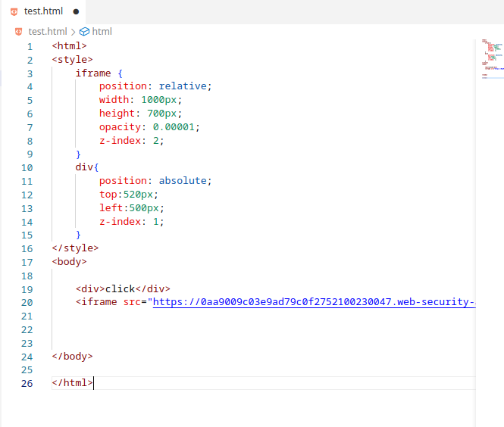Click the <body> opening tag
504x427 pixels.
(70, 262)
